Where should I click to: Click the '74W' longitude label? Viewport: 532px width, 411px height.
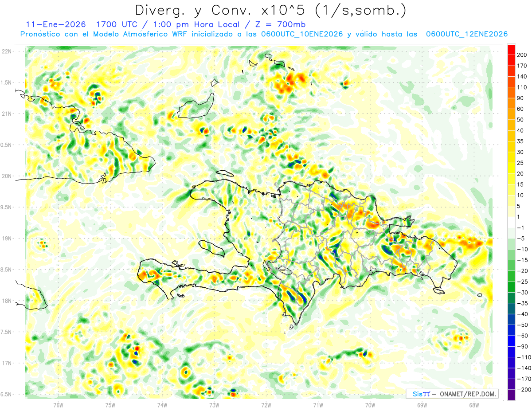click(x=162, y=405)
